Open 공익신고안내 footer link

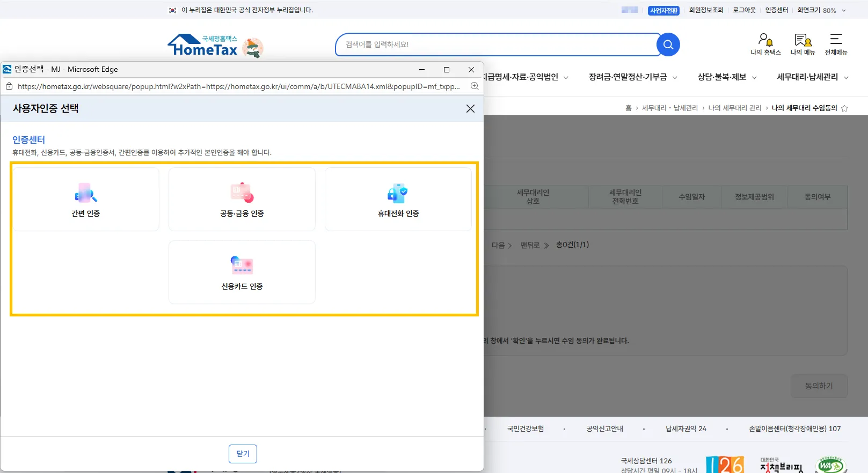(x=605, y=428)
